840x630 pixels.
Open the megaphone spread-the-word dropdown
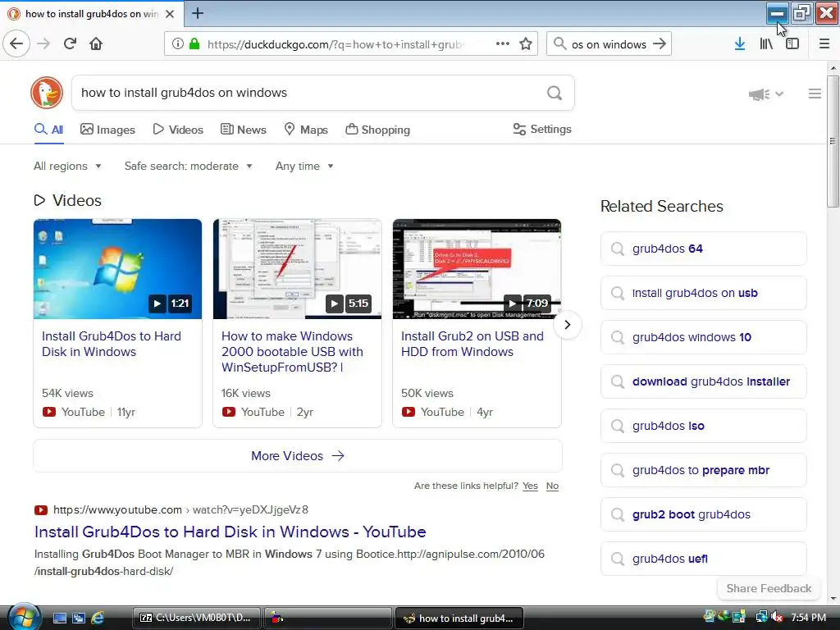point(766,94)
